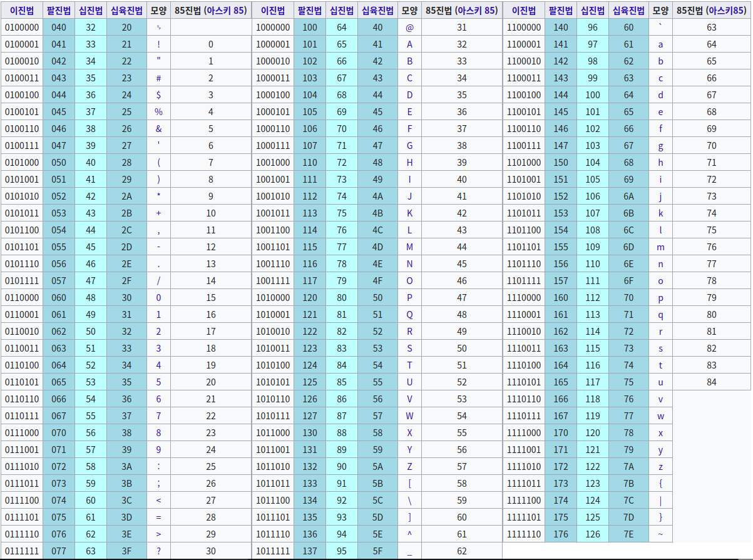Click hexadecimal cell 5A

(x=377, y=467)
